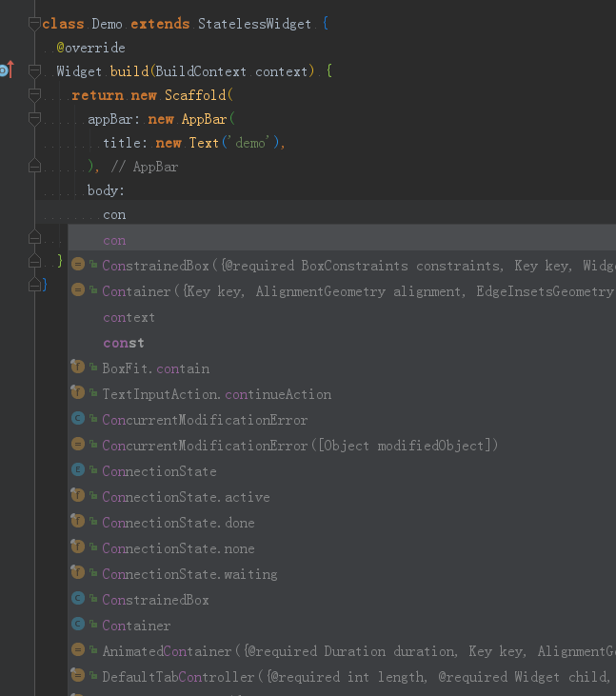Click the AppBar constructor in appBar line

[204, 119]
